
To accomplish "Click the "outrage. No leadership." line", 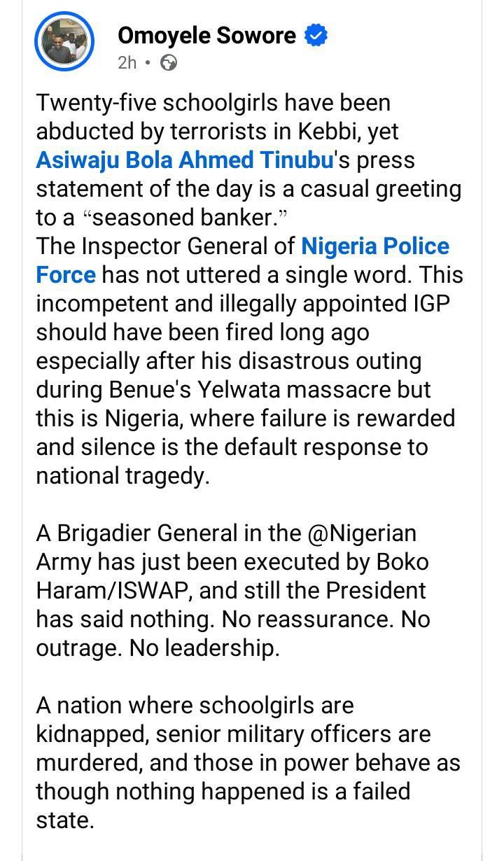I will coord(157,647).
